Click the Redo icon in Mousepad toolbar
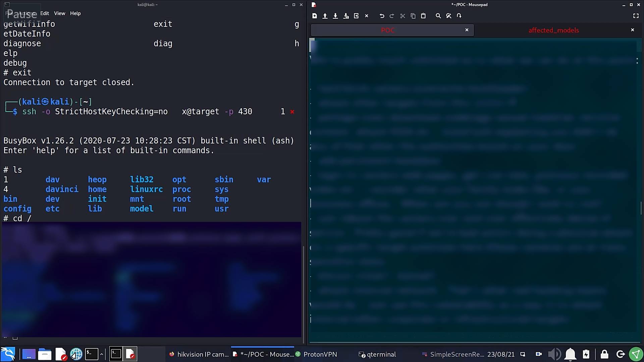This screenshot has width=644, height=362. point(391,16)
